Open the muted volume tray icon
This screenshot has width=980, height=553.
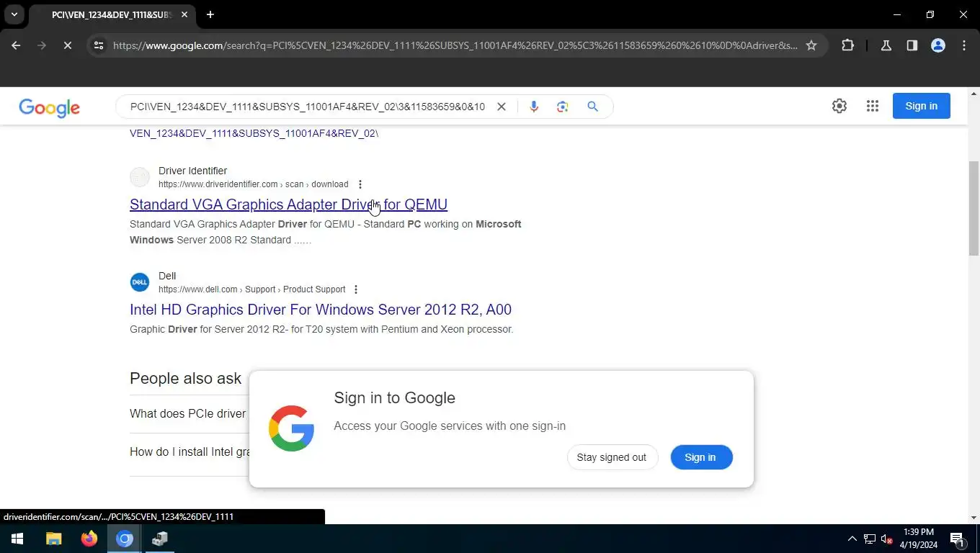(887, 539)
